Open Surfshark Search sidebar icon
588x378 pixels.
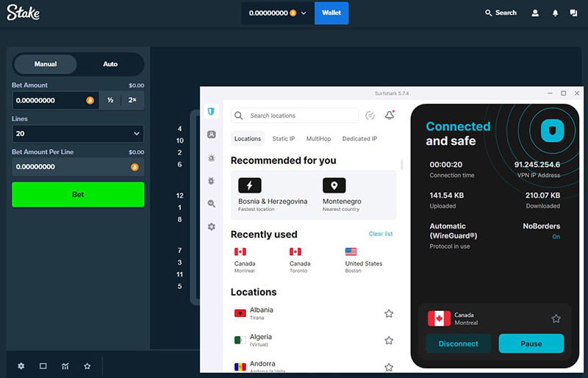point(212,204)
